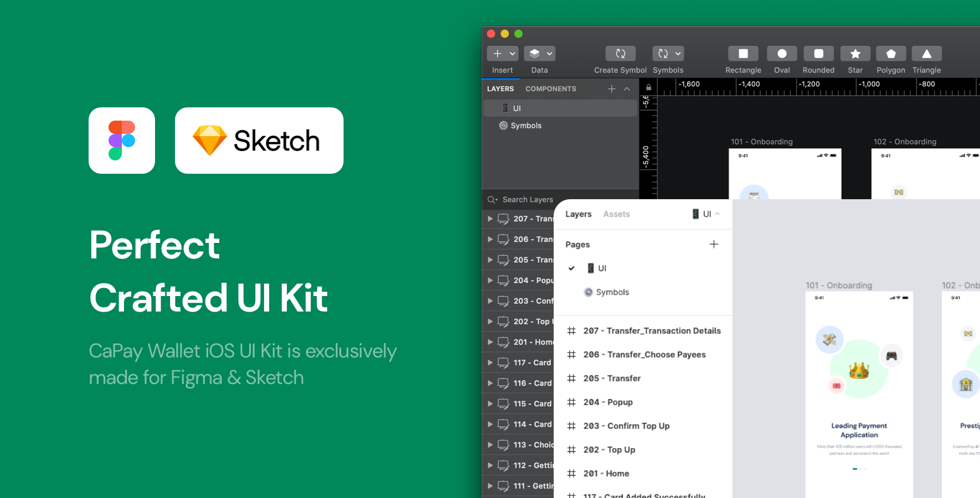980x498 pixels.
Task: Select 102 - Onboarding artboard label in Sketch
Action: [905, 142]
